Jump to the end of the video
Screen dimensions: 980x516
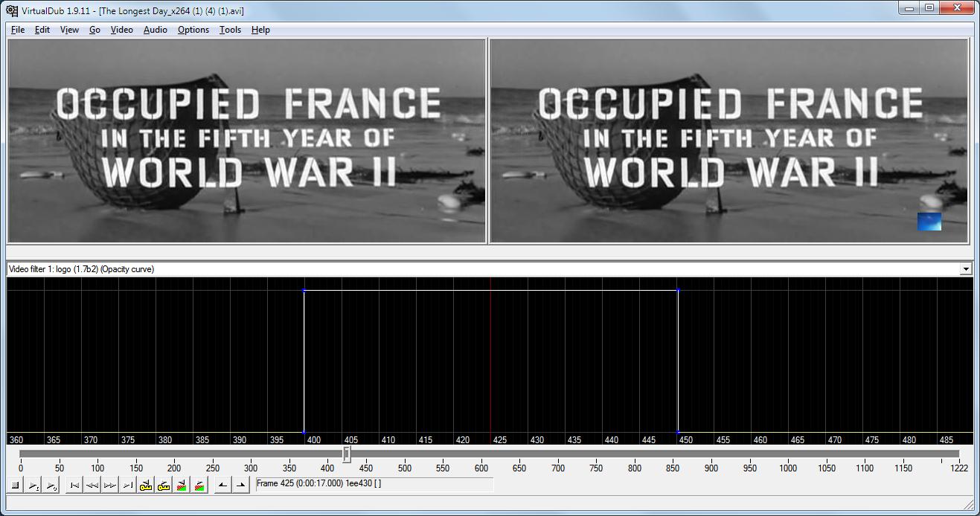[127, 486]
